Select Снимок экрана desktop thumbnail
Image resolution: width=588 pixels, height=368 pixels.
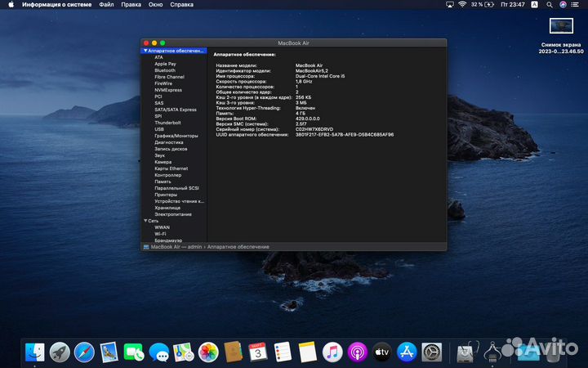tap(561, 26)
